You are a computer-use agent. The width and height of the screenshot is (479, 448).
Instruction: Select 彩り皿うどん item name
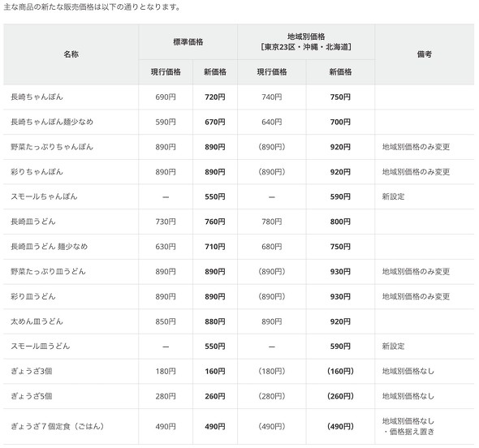(33, 296)
